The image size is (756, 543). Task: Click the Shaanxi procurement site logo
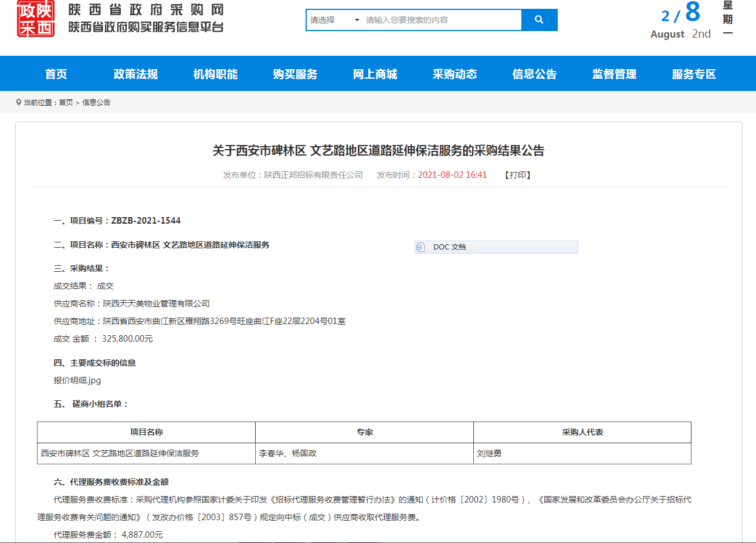coord(36,19)
